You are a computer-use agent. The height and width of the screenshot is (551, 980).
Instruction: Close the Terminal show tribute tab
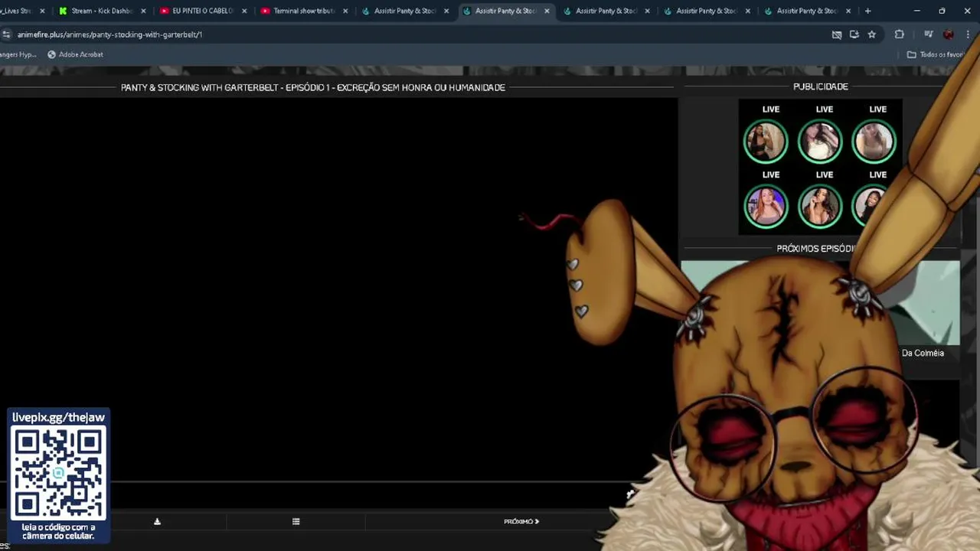tap(345, 11)
